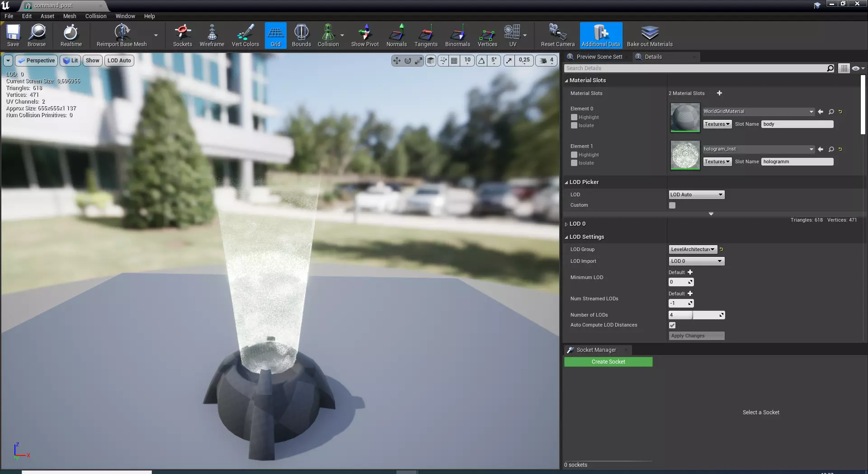Uncheck Auto Compute LOD Distances
Image resolution: width=868 pixels, height=474 pixels.
tap(672, 325)
